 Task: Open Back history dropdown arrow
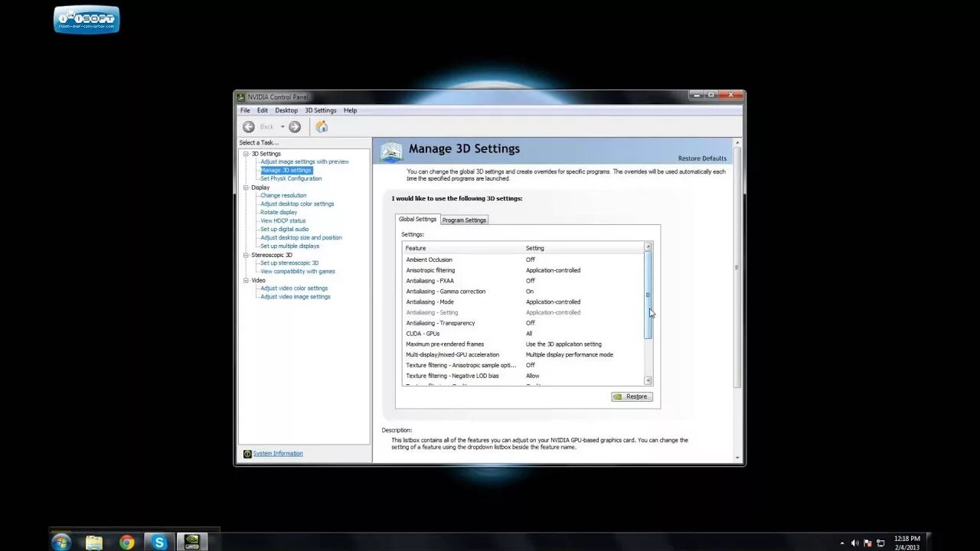coord(283,127)
